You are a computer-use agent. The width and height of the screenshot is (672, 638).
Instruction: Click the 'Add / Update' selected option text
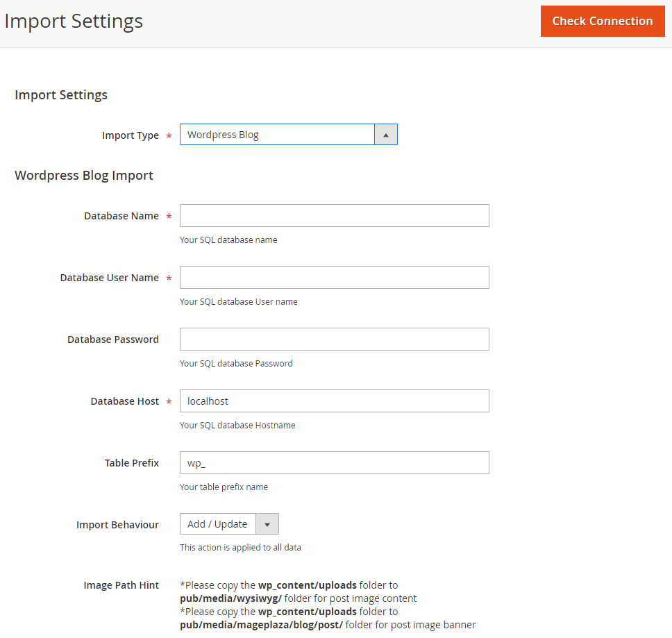point(217,524)
